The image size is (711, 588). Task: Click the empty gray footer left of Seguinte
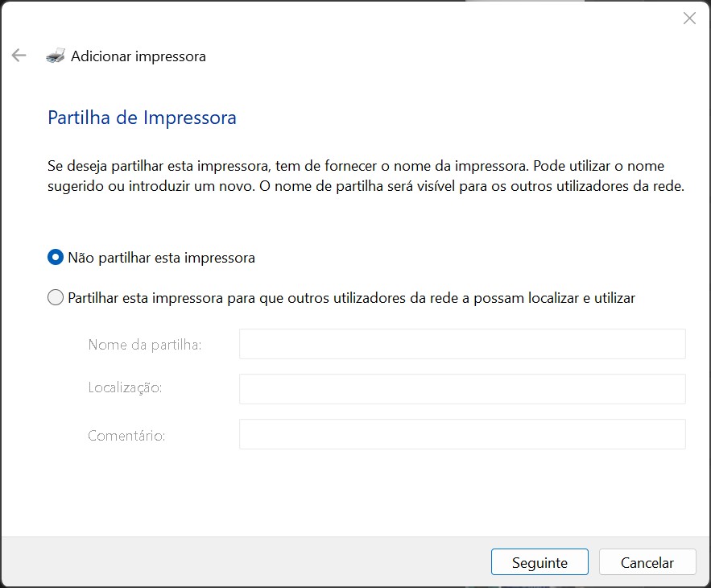[245, 562]
